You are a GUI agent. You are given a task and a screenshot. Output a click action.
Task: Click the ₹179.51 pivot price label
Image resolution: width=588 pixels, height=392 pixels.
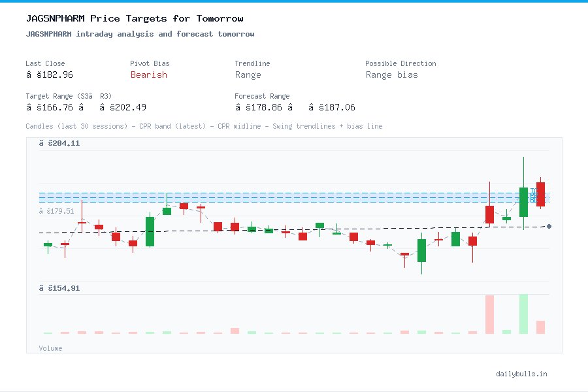[56, 211]
